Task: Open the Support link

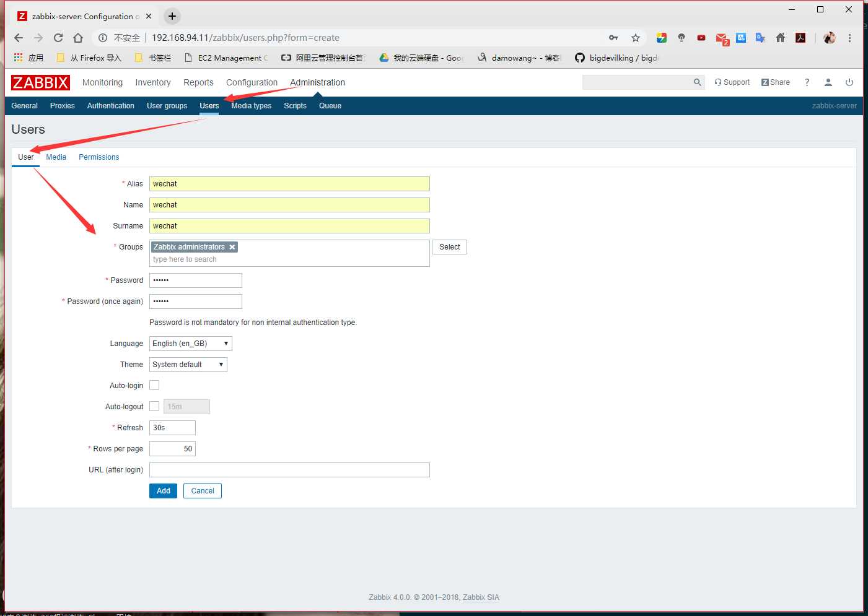Action: tap(732, 82)
